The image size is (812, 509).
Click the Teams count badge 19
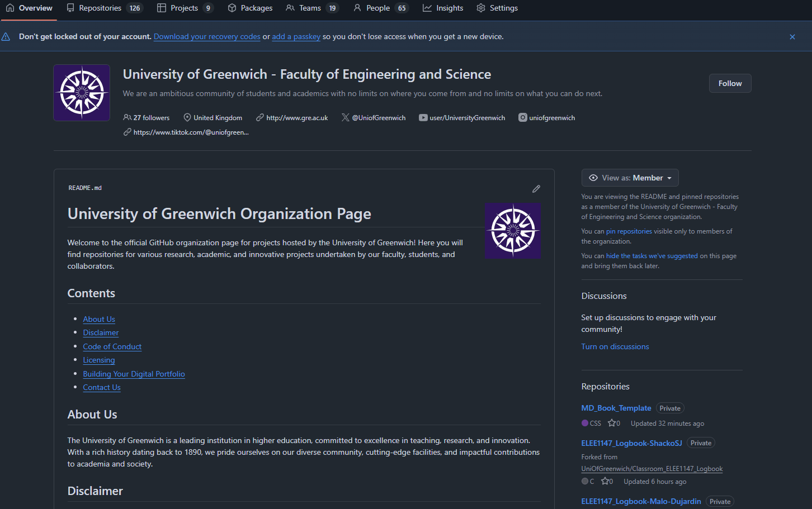tap(332, 8)
